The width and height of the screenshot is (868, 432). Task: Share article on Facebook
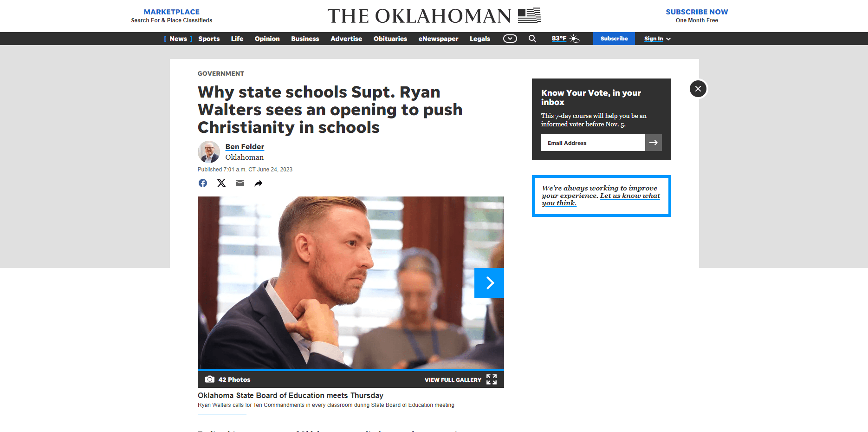[203, 183]
